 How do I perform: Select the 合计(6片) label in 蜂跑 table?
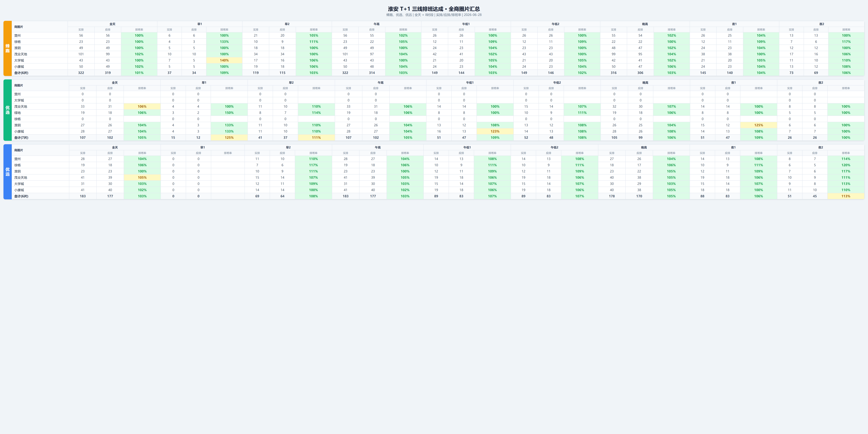point(21,73)
